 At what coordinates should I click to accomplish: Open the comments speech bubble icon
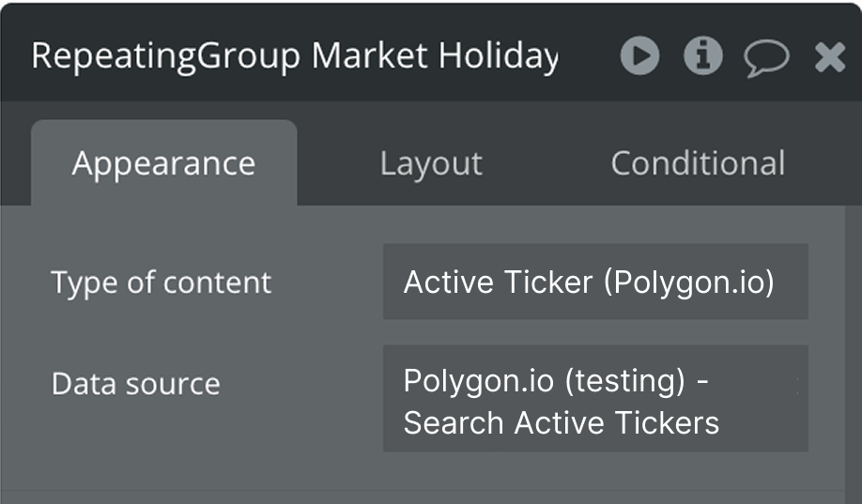coord(766,57)
